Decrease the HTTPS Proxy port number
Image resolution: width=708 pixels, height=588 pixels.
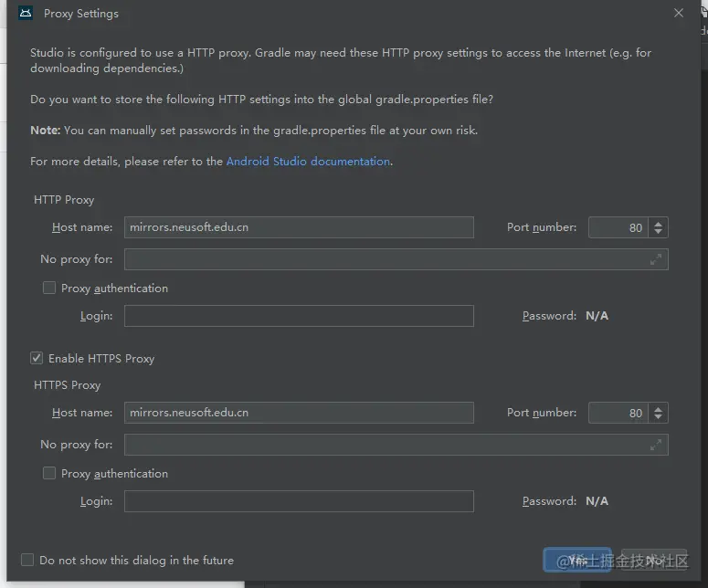point(659,417)
